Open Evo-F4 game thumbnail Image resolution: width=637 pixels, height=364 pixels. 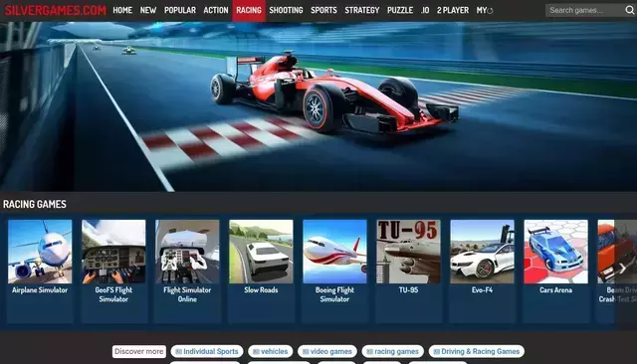click(482, 252)
